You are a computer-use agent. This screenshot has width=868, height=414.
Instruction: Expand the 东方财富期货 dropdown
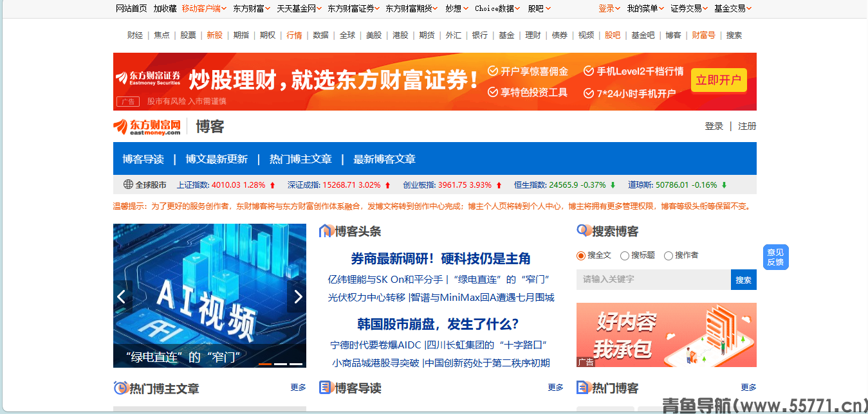pos(412,8)
